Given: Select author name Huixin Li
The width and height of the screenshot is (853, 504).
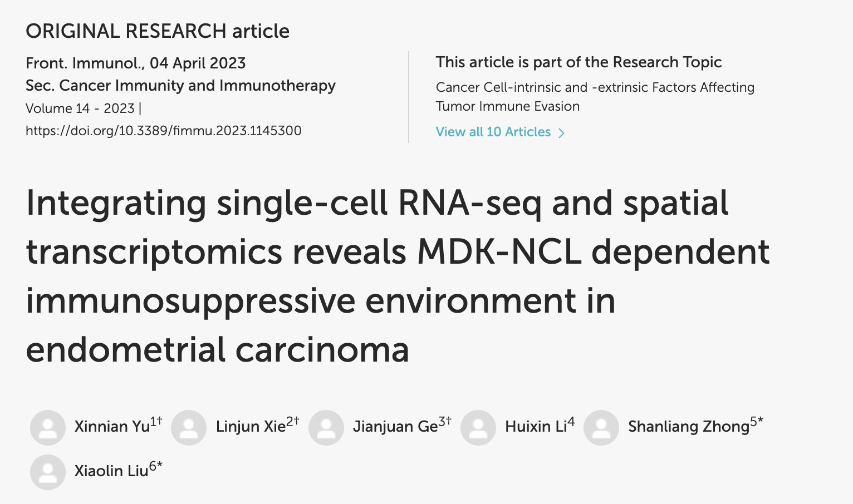Looking at the screenshot, I should click(x=536, y=426).
